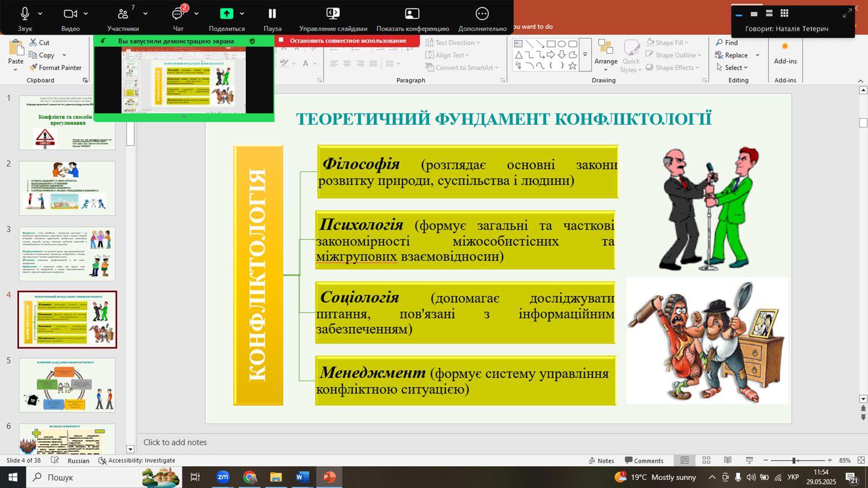The width and height of the screenshot is (868, 488).
Task: Click Показать конференцию icon
Action: (412, 14)
